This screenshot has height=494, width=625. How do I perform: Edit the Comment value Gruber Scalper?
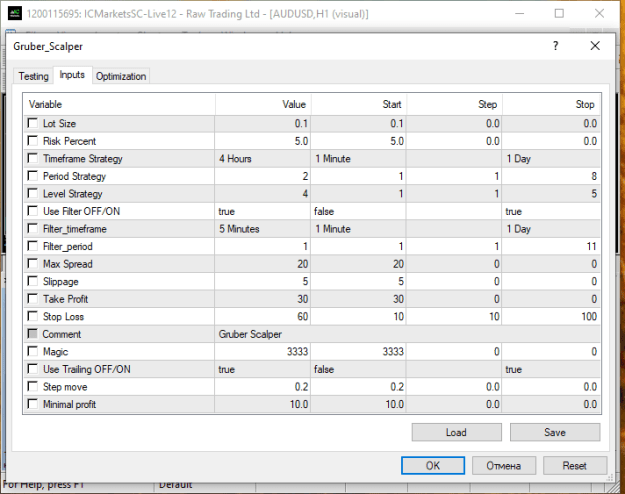[407, 334]
